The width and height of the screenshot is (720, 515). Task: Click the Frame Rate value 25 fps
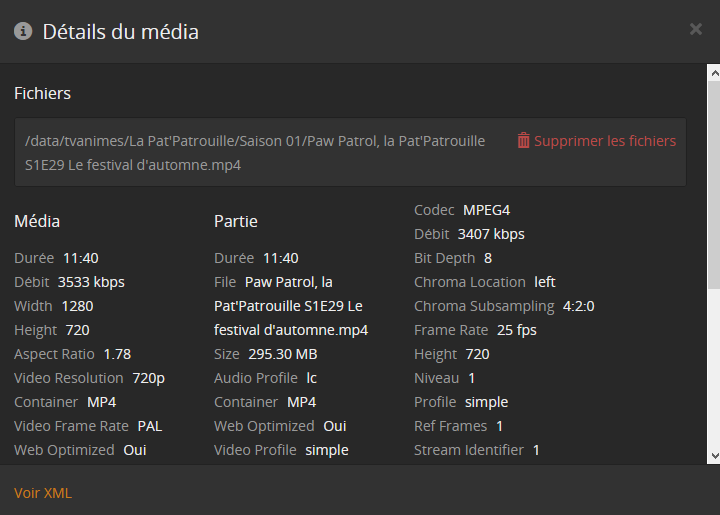tap(512, 330)
